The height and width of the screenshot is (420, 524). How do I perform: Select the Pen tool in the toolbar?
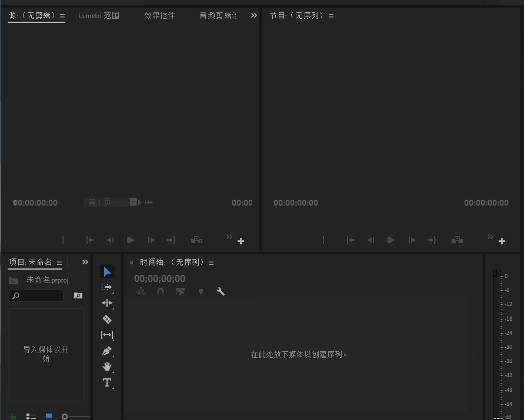click(107, 351)
